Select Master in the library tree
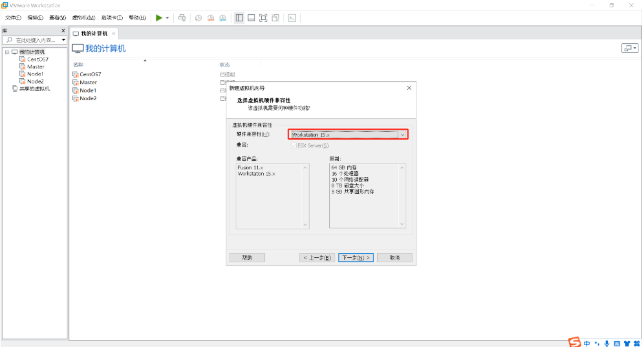Image resolution: width=644 pixels, height=347 pixels. (x=36, y=67)
